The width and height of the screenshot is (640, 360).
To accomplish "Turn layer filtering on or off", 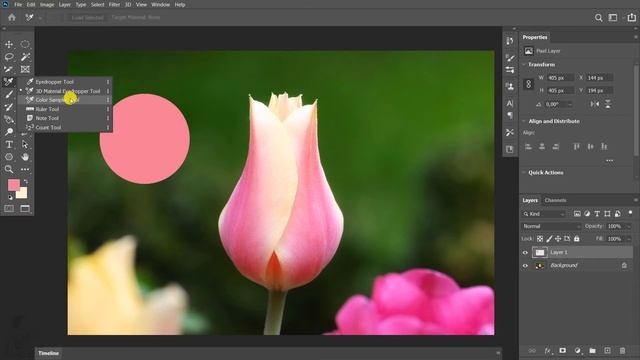I will tap(630, 213).
